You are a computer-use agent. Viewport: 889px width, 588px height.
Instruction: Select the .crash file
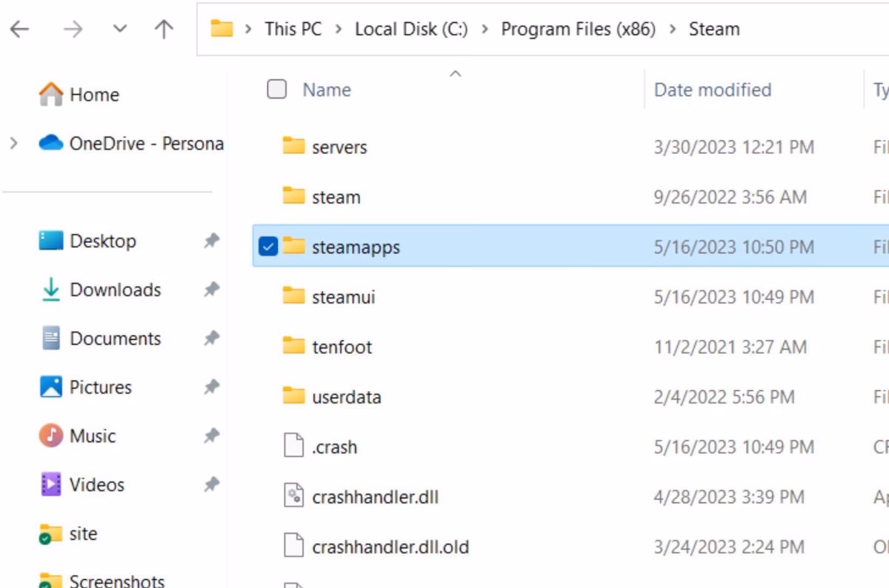[x=335, y=447]
